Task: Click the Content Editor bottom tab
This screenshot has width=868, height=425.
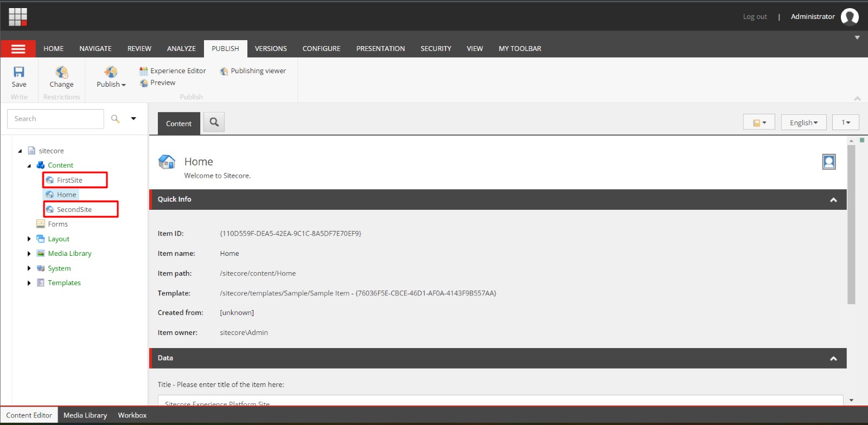Action: tap(29, 415)
